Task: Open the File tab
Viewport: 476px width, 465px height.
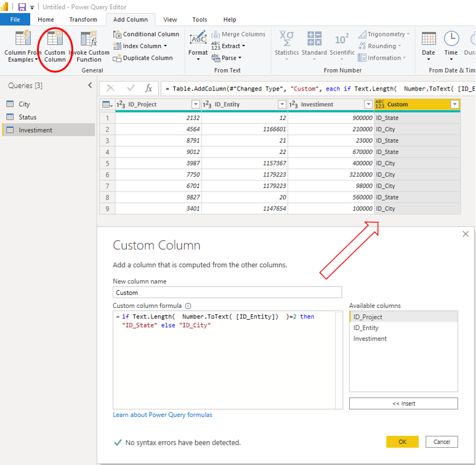Action: tap(15, 20)
